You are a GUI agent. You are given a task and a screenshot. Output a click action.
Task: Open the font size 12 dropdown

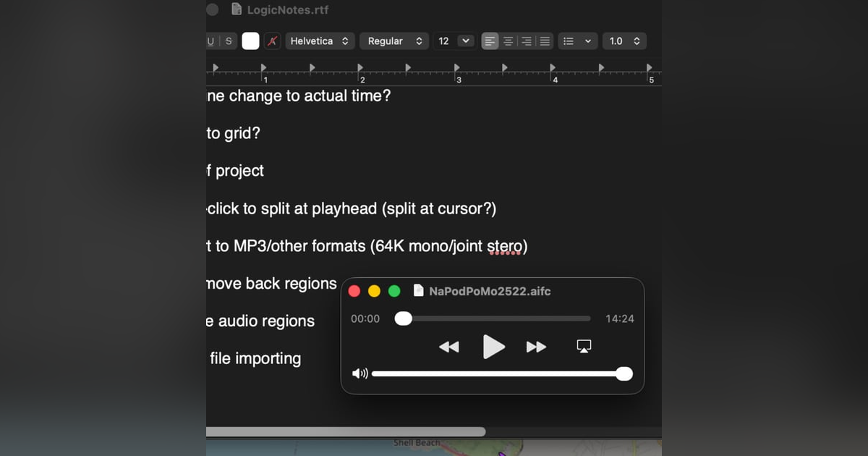click(454, 41)
